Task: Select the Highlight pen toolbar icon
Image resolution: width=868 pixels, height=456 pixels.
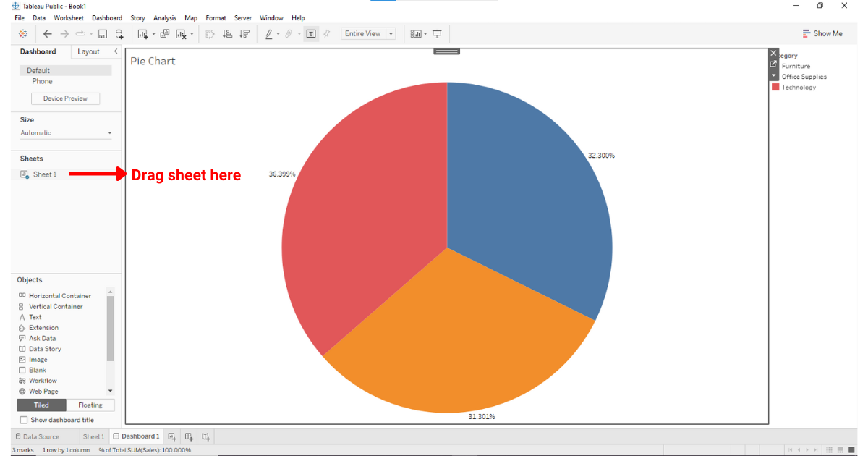Action: tap(268, 33)
